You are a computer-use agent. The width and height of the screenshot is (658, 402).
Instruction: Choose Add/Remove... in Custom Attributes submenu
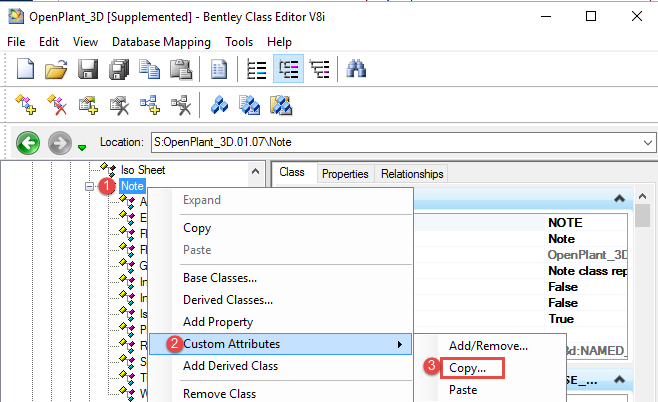(488, 346)
